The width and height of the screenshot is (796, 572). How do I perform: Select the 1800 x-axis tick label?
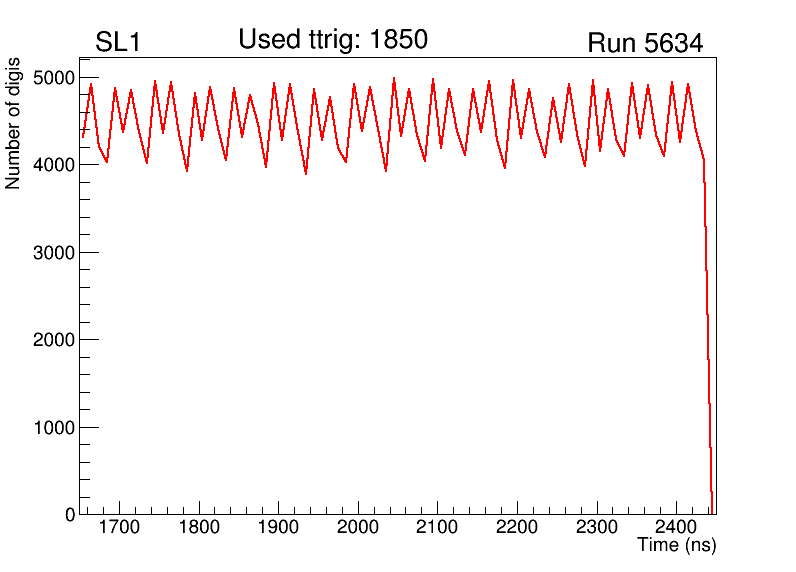click(199, 527)
